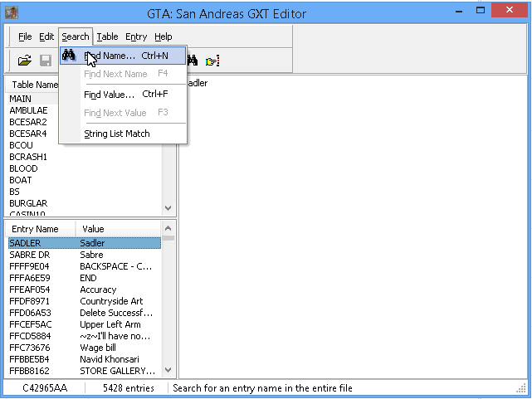Select entry FFFF9E04
This screenshot has width=532, height=399.
click(85, 266)
